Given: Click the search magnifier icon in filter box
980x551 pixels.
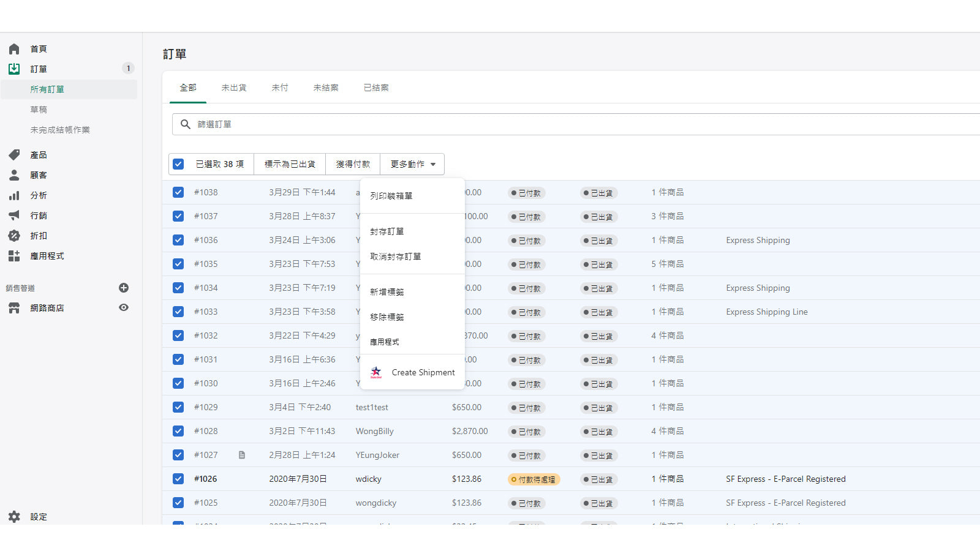Looking at the screenshot, I should click(186, 124).
